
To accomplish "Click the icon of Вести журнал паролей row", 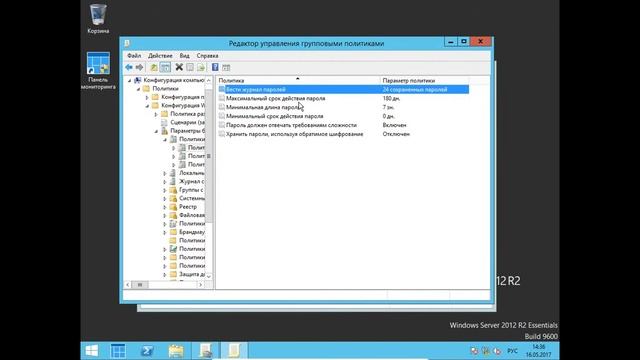I will 222,89.
